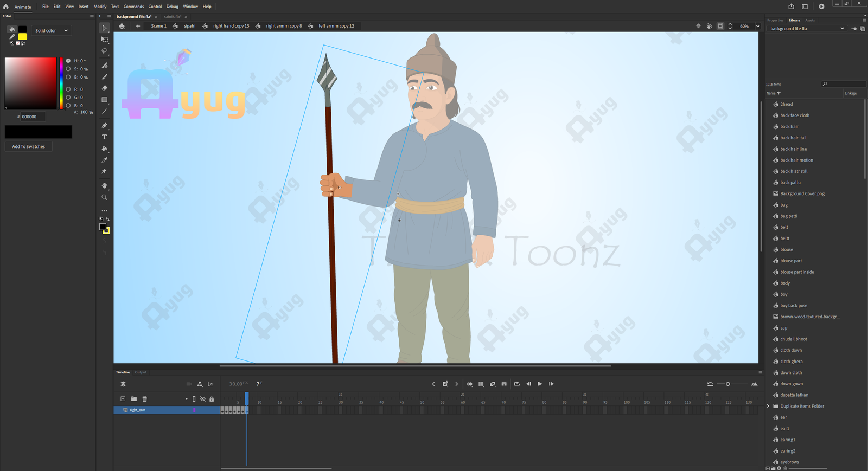Select the Free Transform tool
This screenshot has height=471, width=868.
105,40
